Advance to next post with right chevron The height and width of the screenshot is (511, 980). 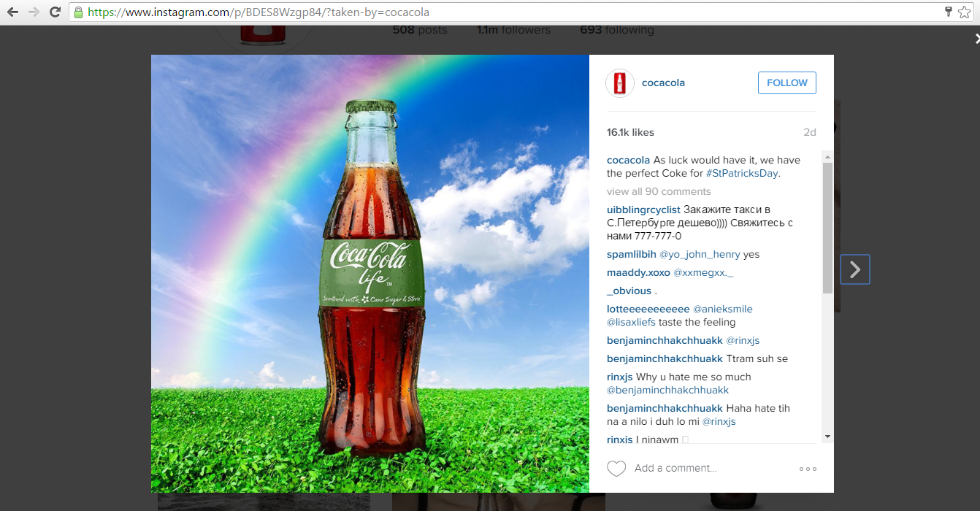(x=854, y=269)
